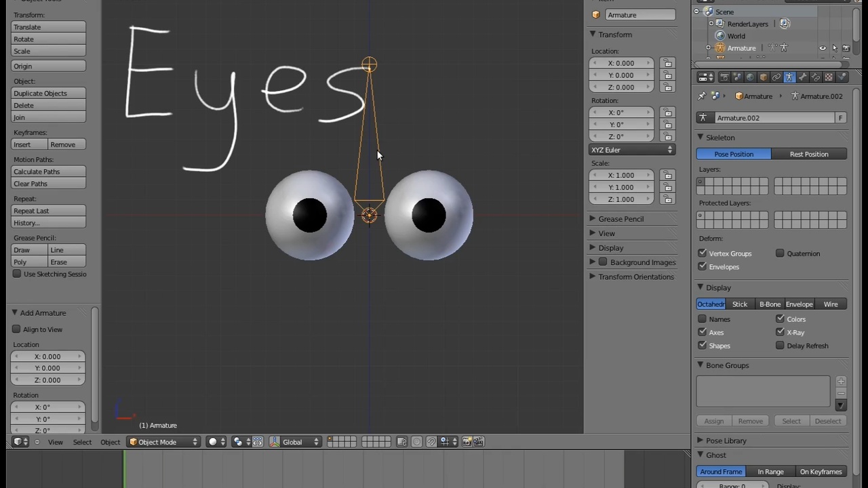Open the Scene properties tab icon
This screenshot has height=488, width=868.
[x=738, y=77]
